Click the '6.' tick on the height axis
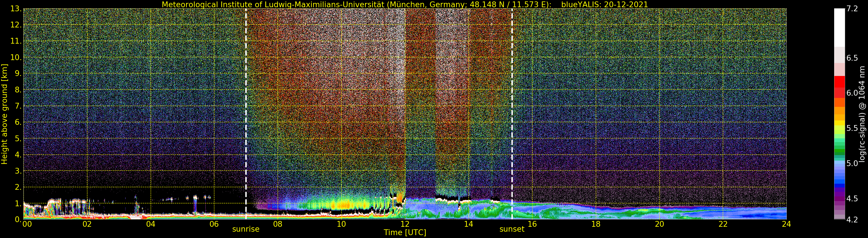The height and width of the screenshot is (238, 868). click(18, 122)
